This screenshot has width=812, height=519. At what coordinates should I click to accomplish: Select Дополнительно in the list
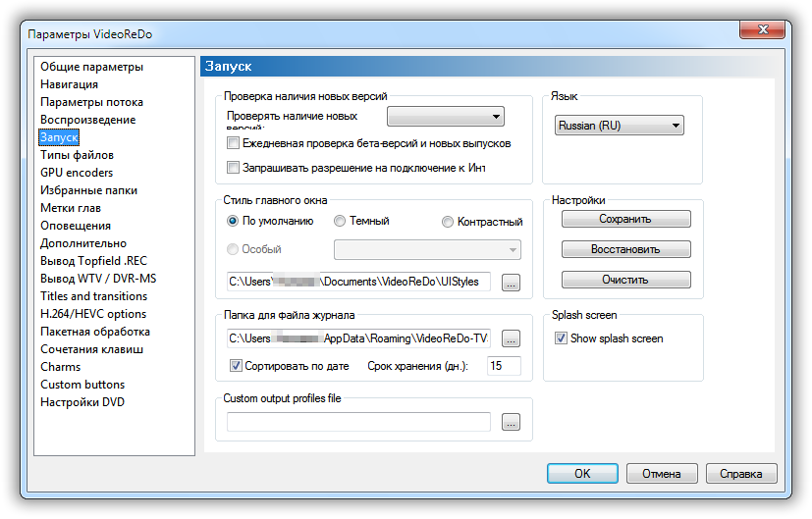pos(83,242)
